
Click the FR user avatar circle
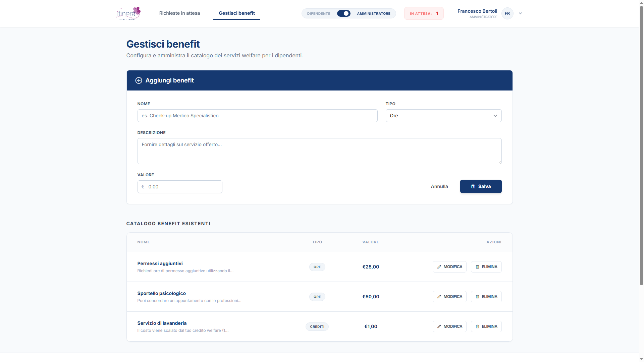click(507, 13)
